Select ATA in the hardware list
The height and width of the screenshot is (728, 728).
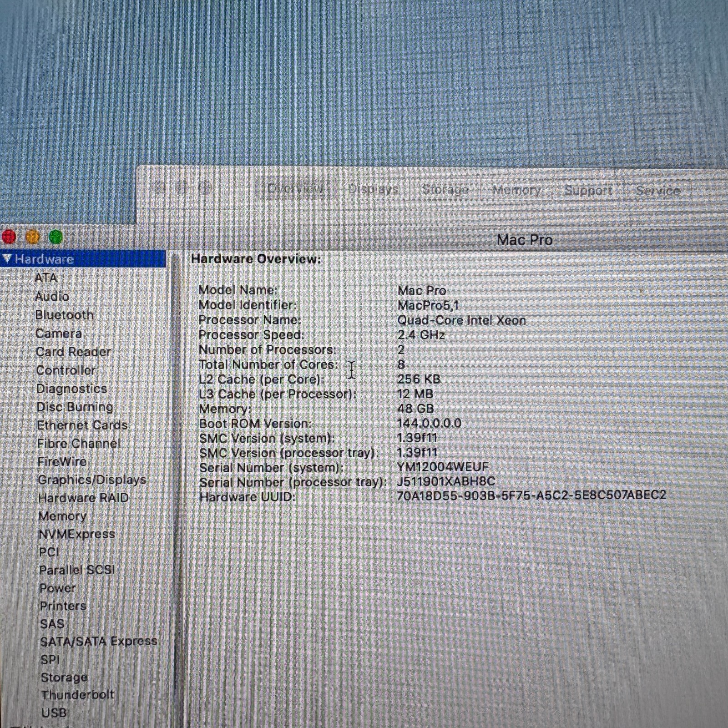pyautogui.click(x=46, y=278)
